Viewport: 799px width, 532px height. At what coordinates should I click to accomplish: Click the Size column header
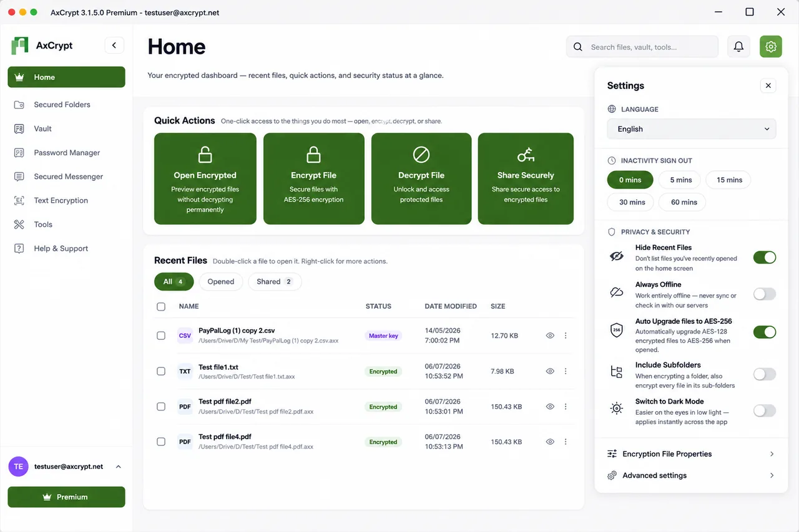tap(498, 306)
